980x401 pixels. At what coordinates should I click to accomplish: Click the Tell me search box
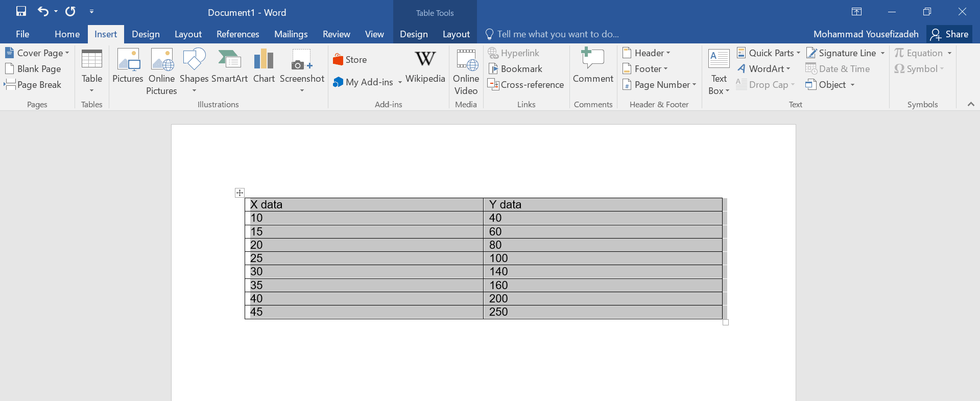point(557,34)
